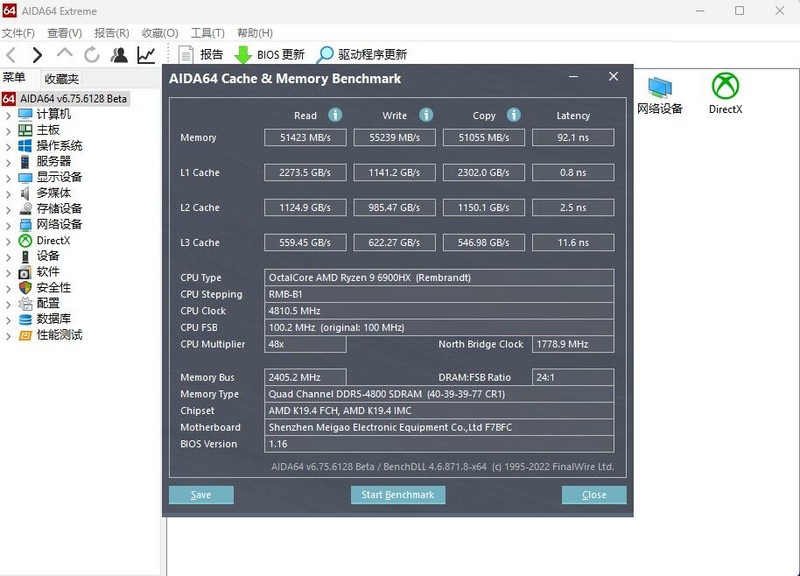
Task: Click the Copy info icon
Action: click(x=513, y=115)
